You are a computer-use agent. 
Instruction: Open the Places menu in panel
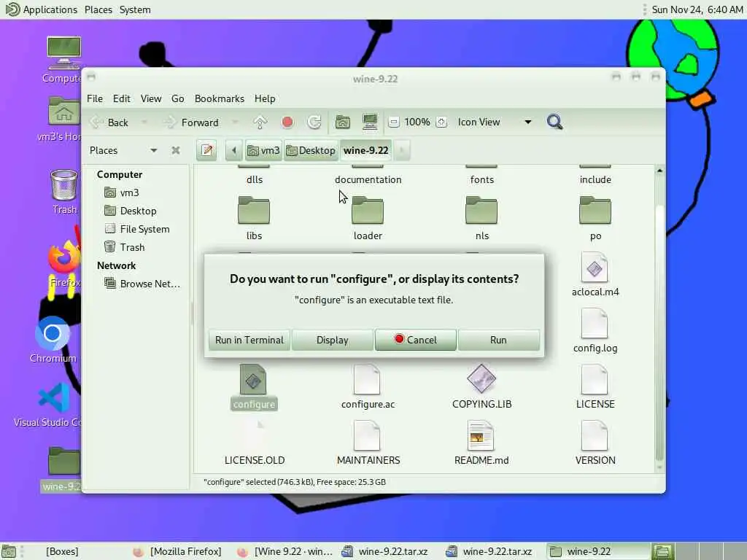tap(98, 9)
